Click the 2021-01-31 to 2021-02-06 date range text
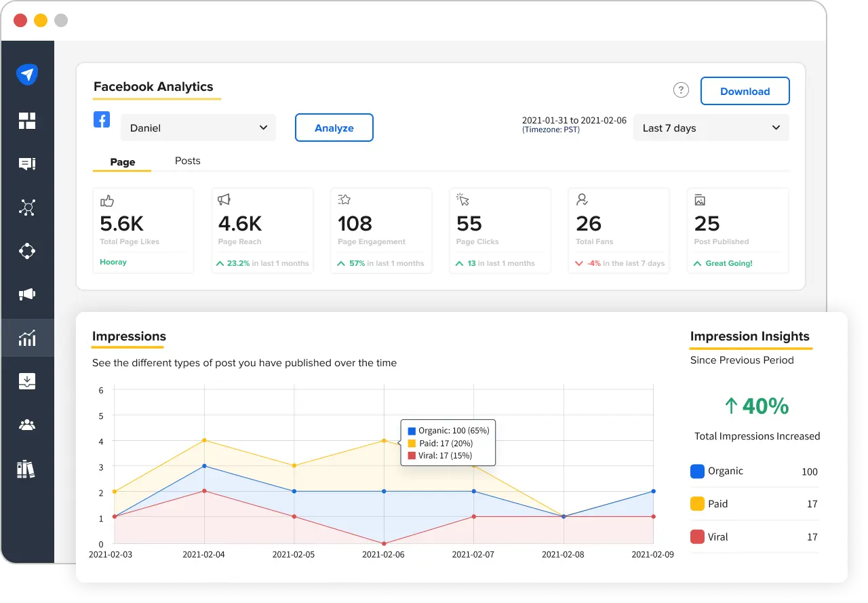Screen dimensions: 868x603 point(574,120)
